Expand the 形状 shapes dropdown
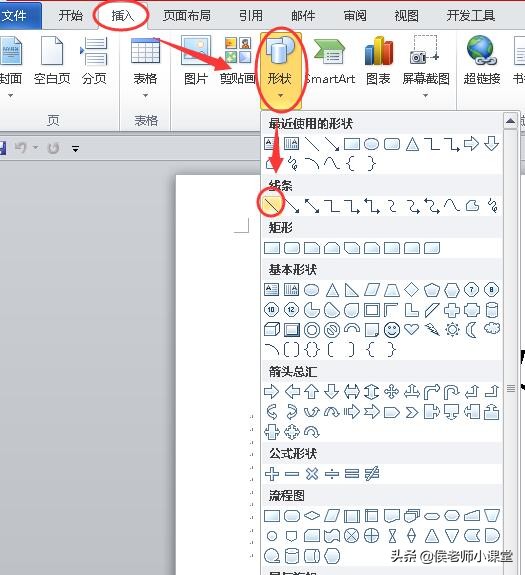 pyautogui.click(x=280, y=70)
